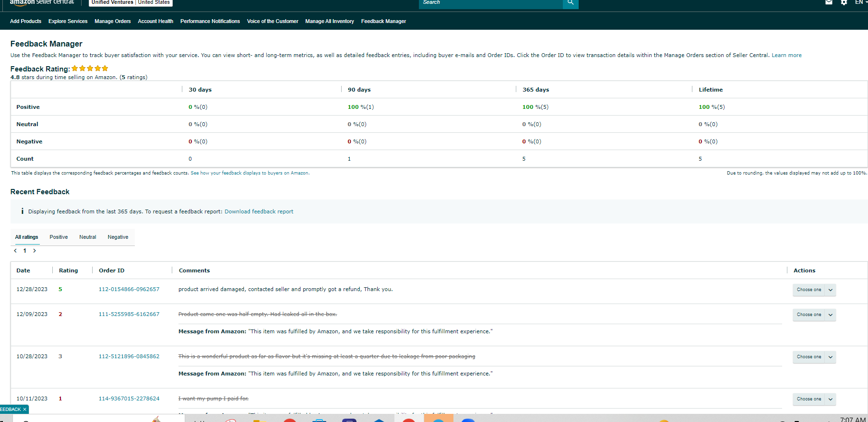Open the EN language dropdown
Screen dimensions: 868x422
[861, 2]
